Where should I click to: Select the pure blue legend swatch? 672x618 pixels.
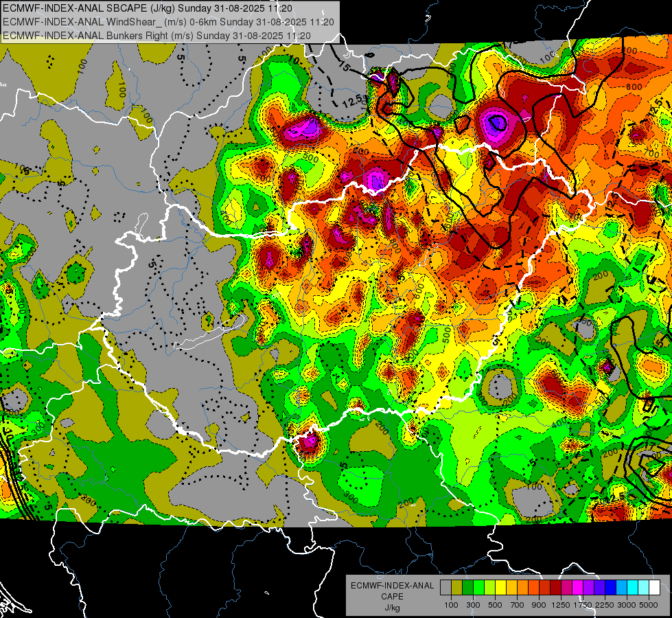coord(611,587)
